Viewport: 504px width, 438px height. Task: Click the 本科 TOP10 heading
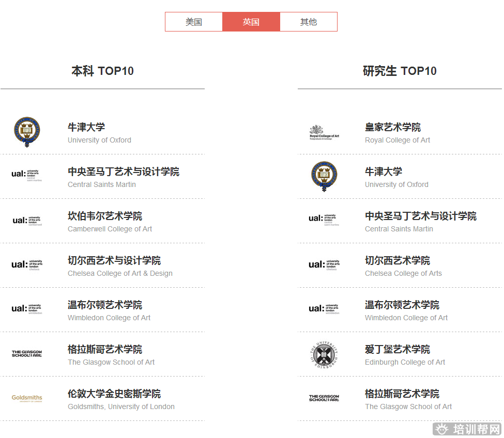click(102, 71)
